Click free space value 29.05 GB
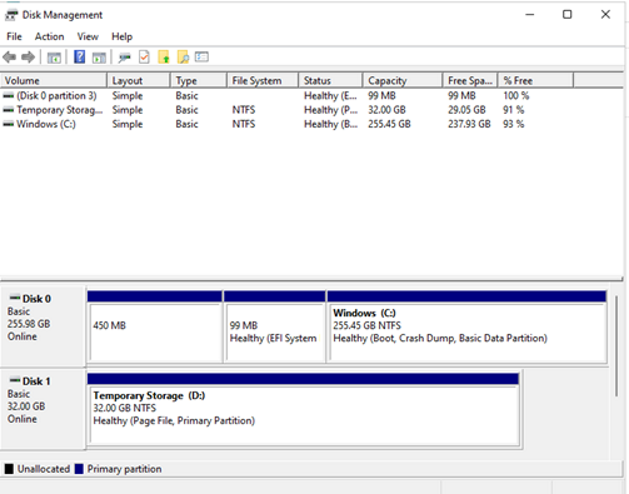The width and height of the screenshot is (629, 494). [467, 110]
